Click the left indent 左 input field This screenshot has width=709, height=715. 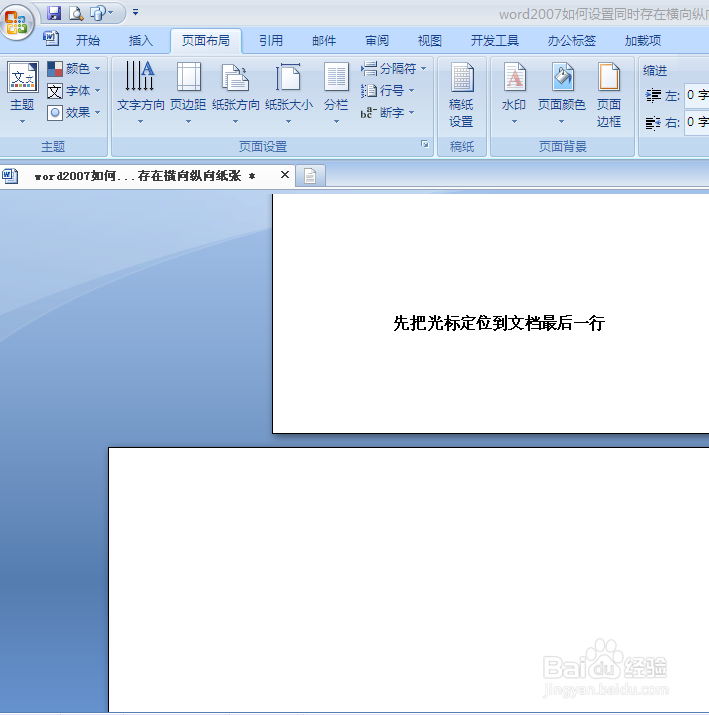(x=696, y=95)
